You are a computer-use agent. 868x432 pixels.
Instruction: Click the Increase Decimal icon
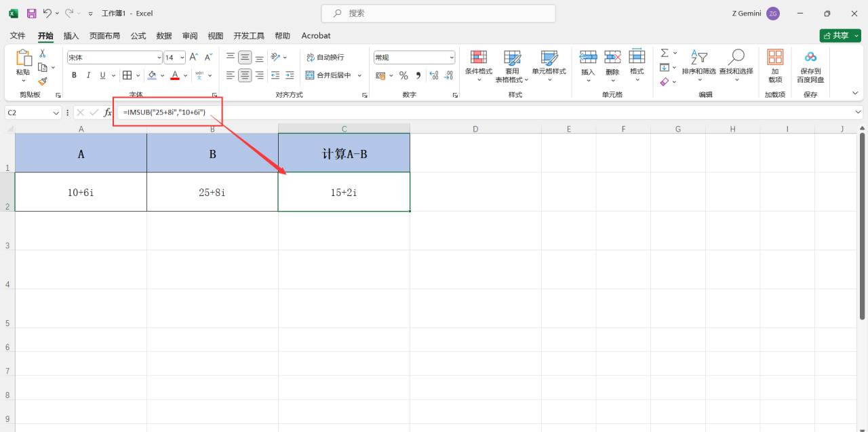[x=434, y=75]
